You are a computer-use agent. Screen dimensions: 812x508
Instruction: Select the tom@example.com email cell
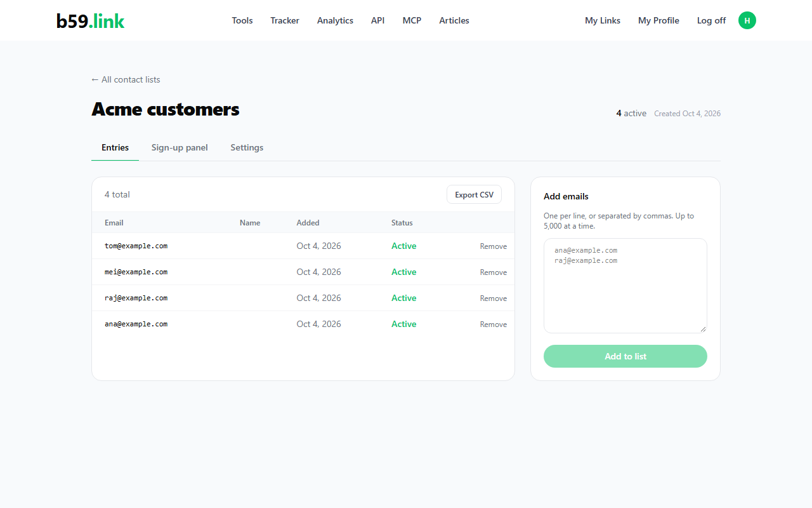click(x=136, y=246)
